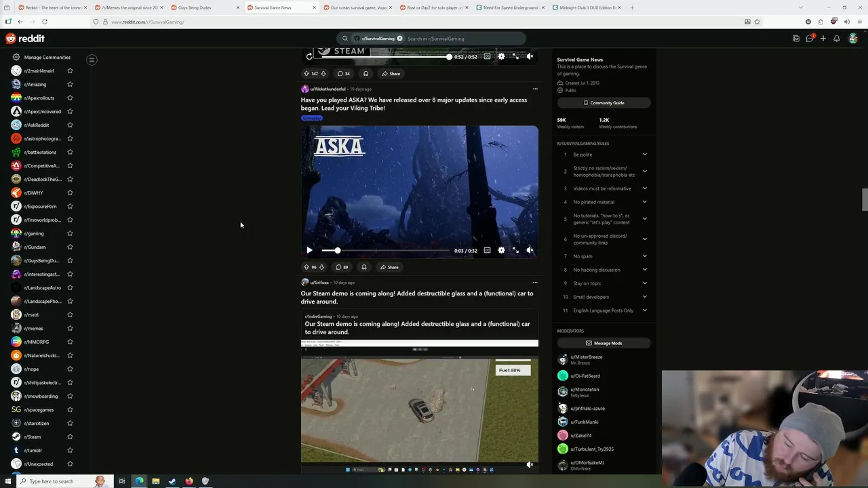Switch to 'Need For Speed Underground' tab
The width and height of the screenshot is (868, 488).
tap(510, 7)
